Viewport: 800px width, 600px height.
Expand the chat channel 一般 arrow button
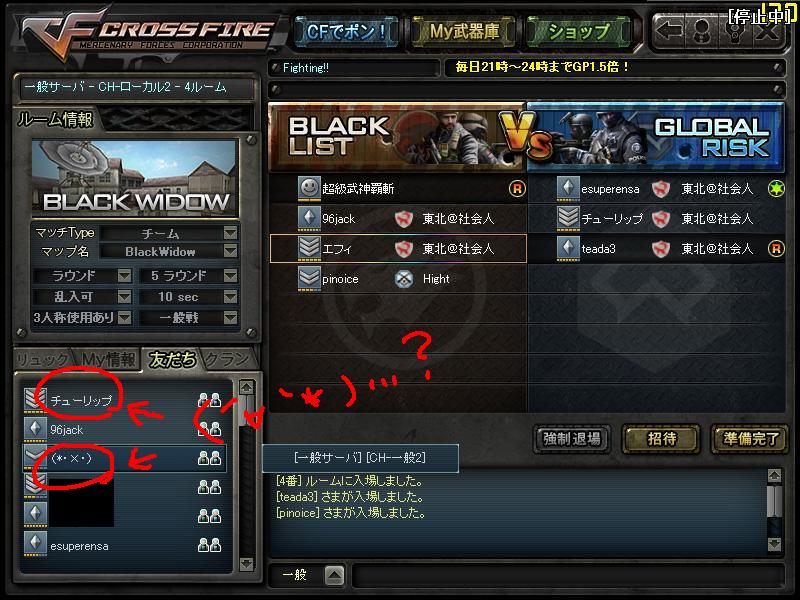coord(334,576)
